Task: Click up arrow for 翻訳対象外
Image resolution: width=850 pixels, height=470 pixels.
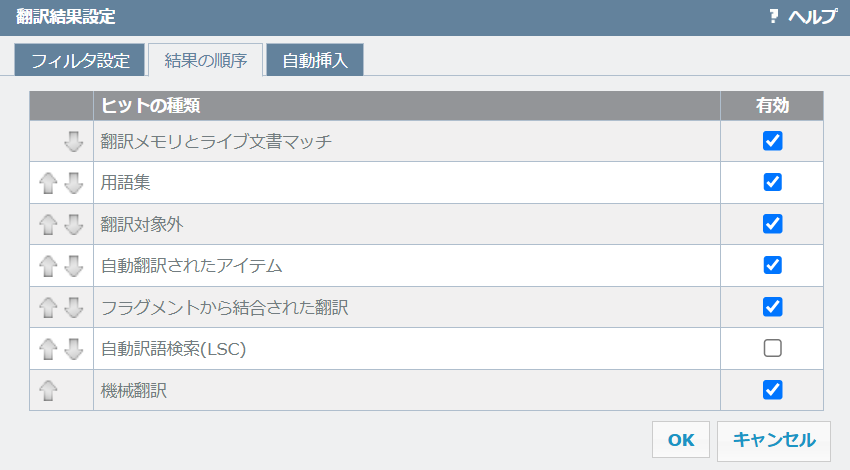Action: [48, 224]
